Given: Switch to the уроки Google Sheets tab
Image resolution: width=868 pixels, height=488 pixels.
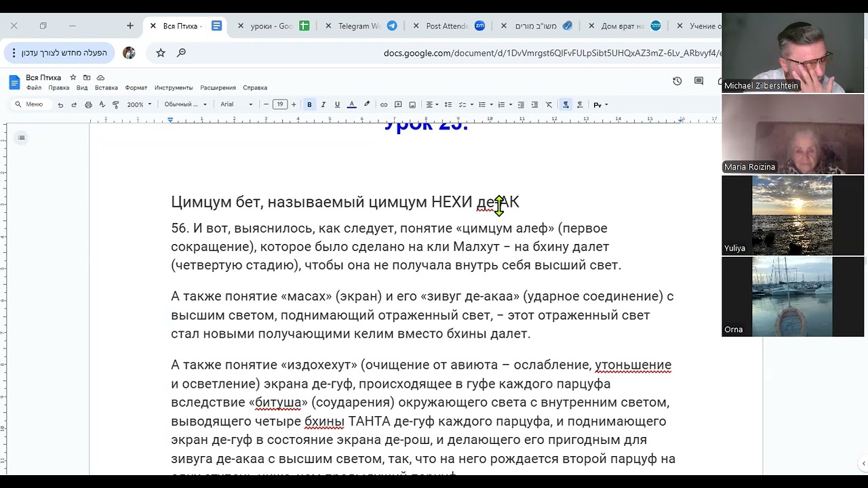Looking at the screenshot, I should [275, 26].
